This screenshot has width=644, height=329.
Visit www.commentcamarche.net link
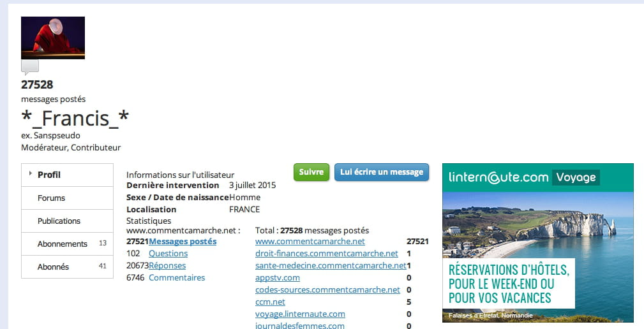pos(310,242)
